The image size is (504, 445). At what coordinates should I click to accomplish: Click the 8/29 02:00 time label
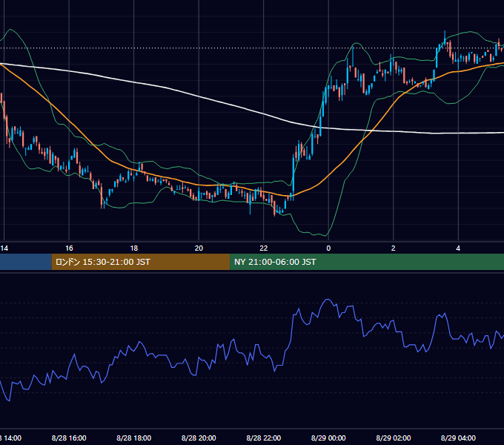[394, 438]
